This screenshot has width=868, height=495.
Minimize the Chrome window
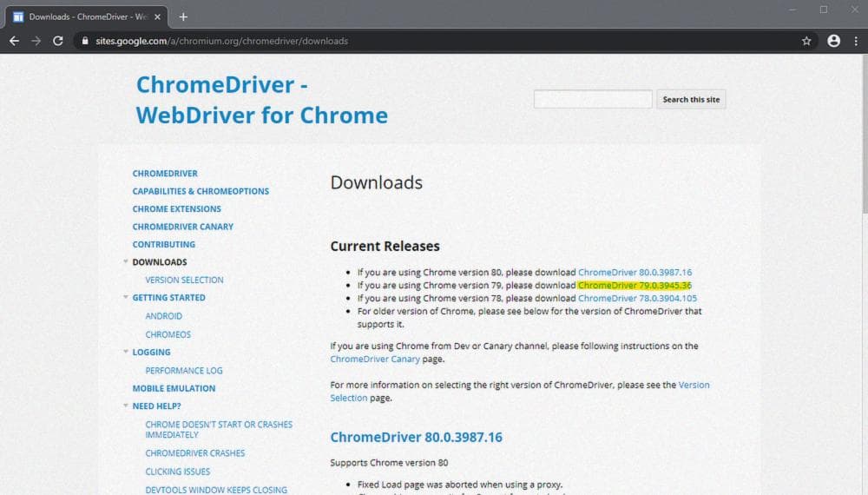point(792,10)
